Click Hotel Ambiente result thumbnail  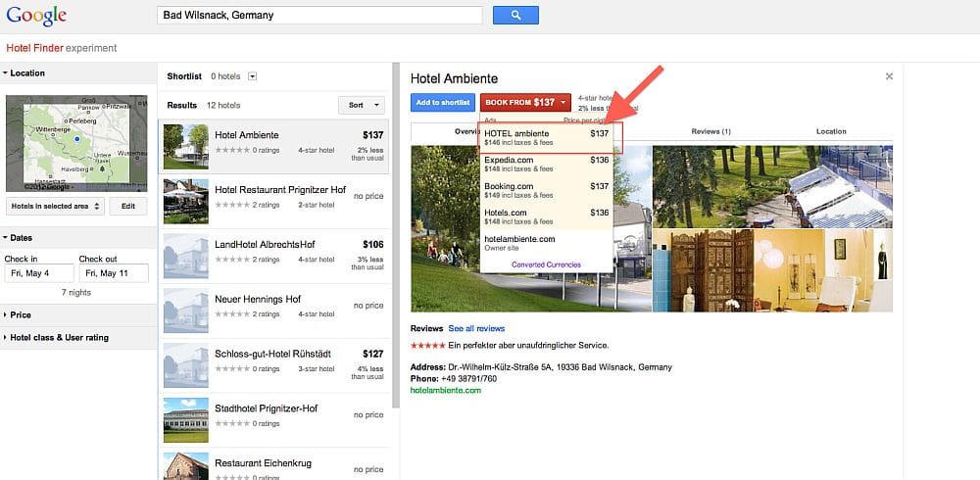click(x=185, y=146)
